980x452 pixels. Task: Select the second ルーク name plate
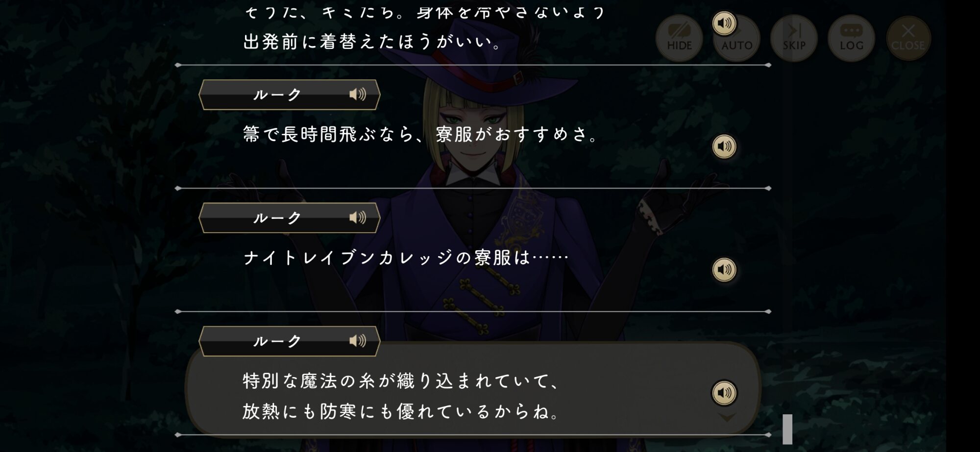pyautogui.click(x=289, y=218)
